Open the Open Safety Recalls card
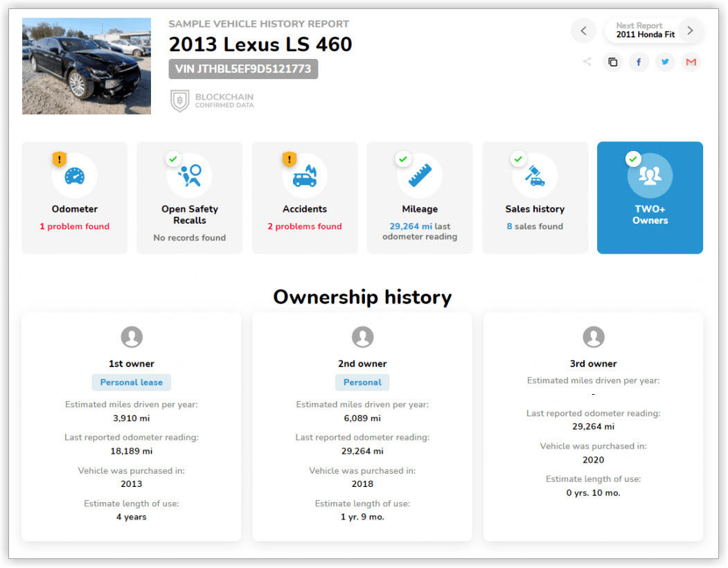This screenshot has width=728, height=568. (189, 198)
